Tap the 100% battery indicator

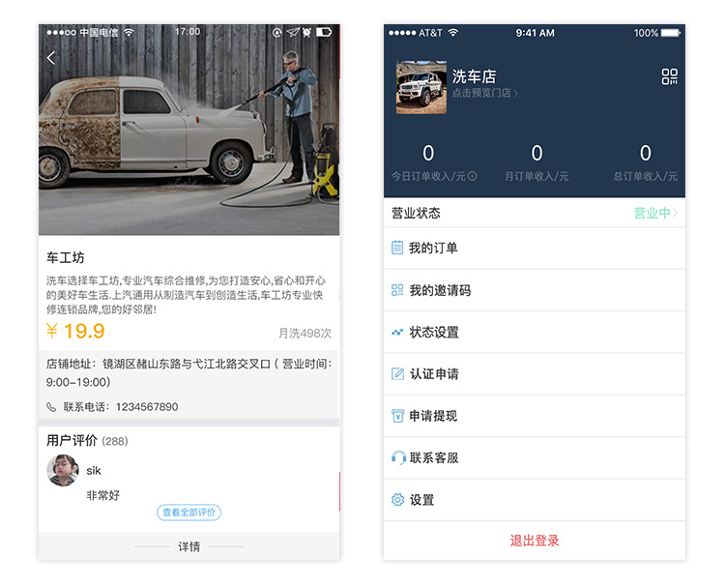point(657,33)
